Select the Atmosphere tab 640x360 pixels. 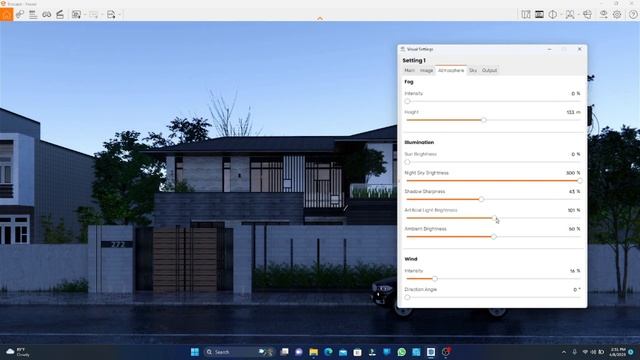(451, 70)
